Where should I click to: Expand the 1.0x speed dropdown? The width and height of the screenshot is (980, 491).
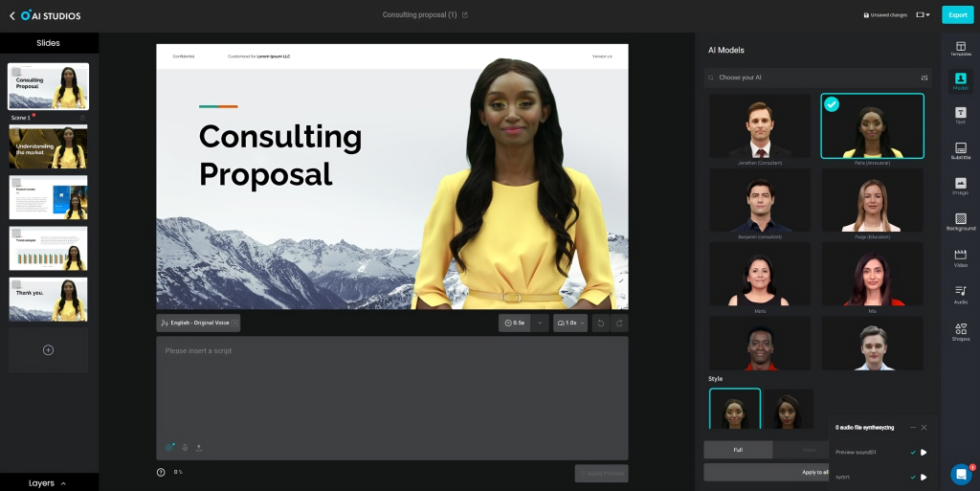click(570, 324)
